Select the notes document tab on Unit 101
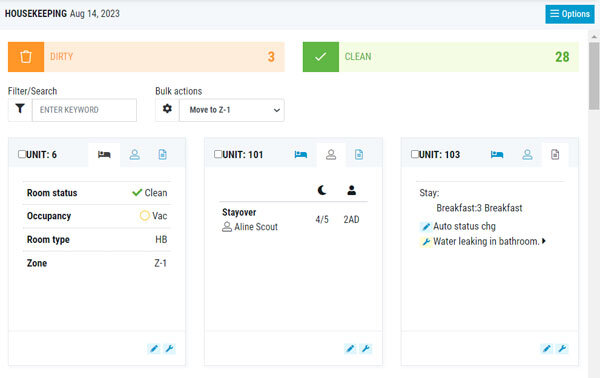The width and height of the screenshot is (600, 378). coord(359,155)
